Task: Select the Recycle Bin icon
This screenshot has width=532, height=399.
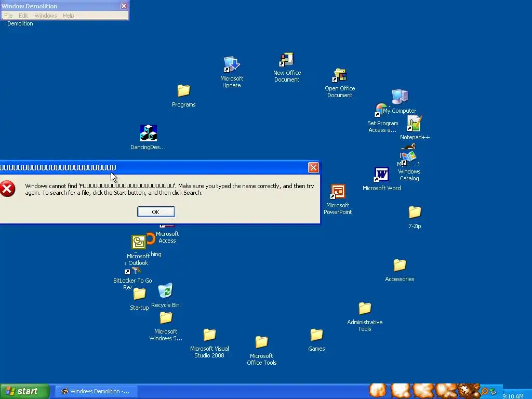Action: click(165, 291)
